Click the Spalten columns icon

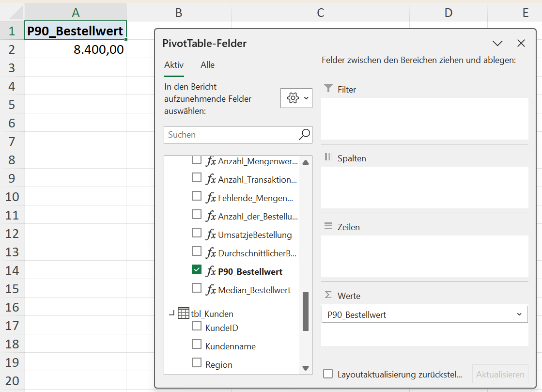click(x=328, y=157)
